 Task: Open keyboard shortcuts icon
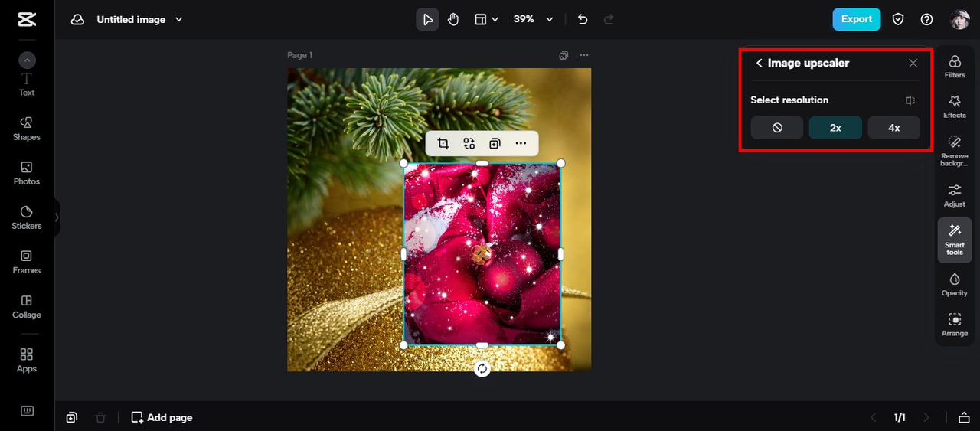[27, 411]
